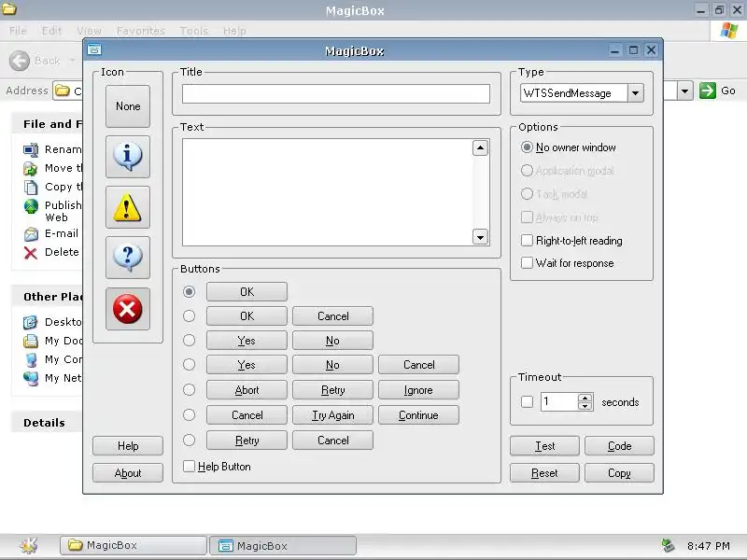This screenshot has height=560, width=747.
Task: Switch to MagicBox app taskbar item
Action: [x=283, y=546]
